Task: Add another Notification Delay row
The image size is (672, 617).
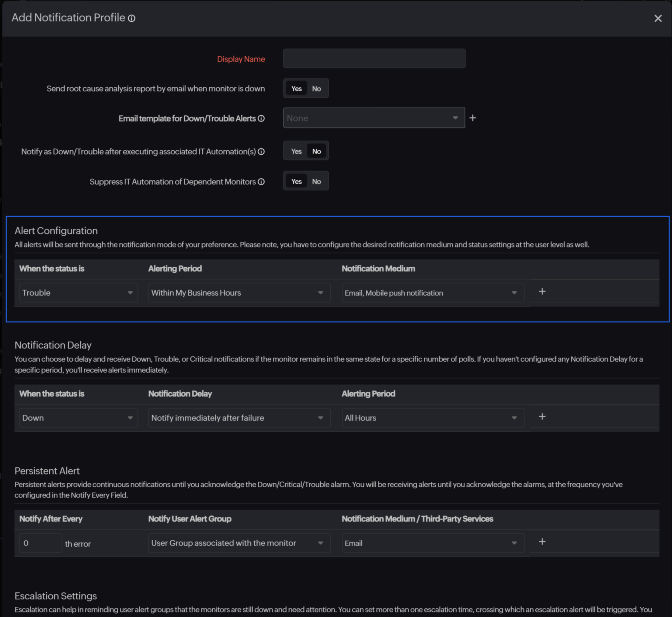Action: point(542,416)
